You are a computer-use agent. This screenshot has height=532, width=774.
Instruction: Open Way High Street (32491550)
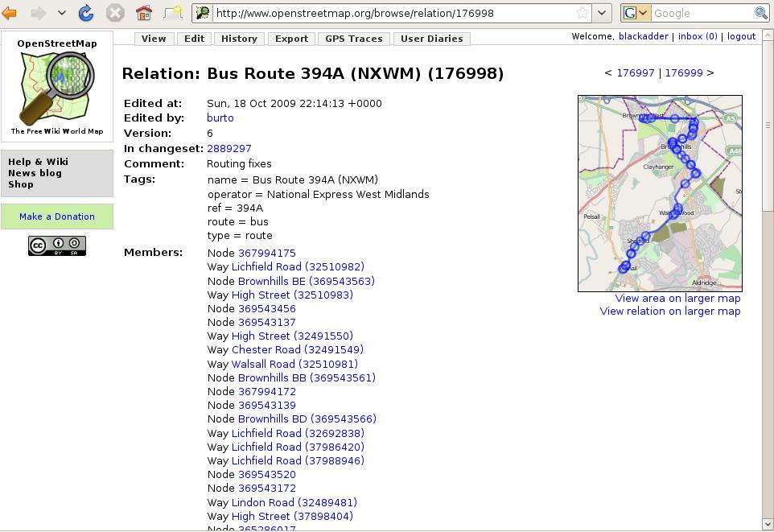click(x=292, y=336)
